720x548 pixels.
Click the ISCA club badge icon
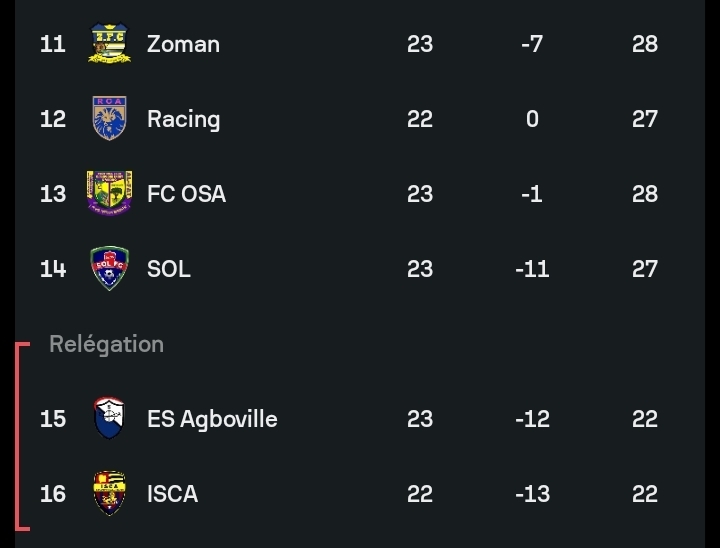click(x=109, y=493)
